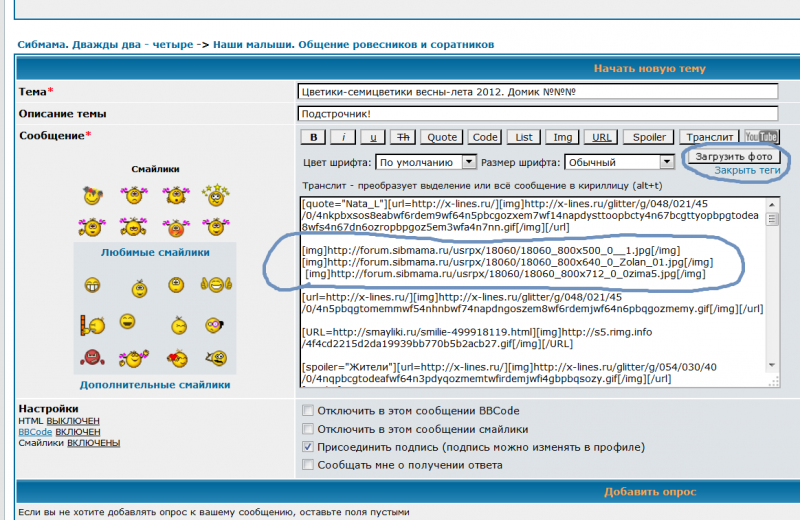This screenshot has width=800, height=520.
Task: Insert the party hat confetti smiley
Action: point(92,195)
